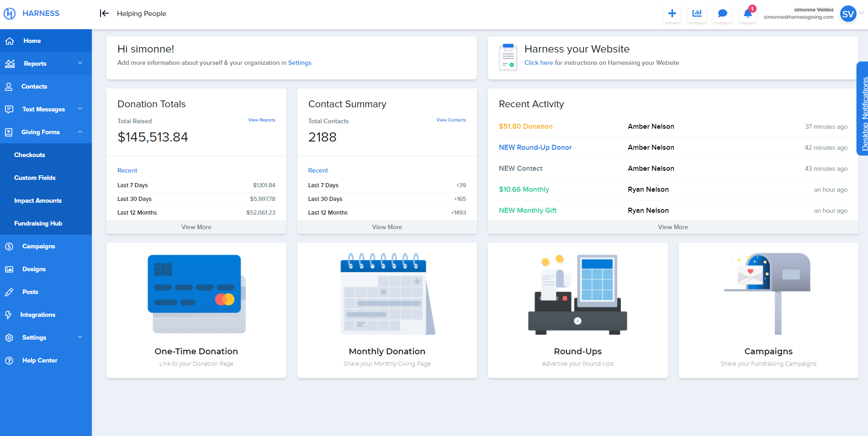Open the Campaigns dollar icon in sidebar
The height and width of the screenshot is (436, 868).
pos(10,246)
